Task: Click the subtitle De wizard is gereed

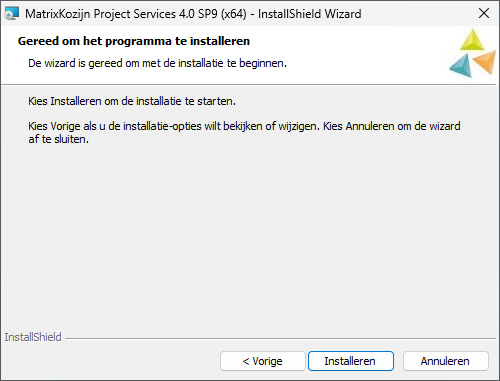Action: 157,63
